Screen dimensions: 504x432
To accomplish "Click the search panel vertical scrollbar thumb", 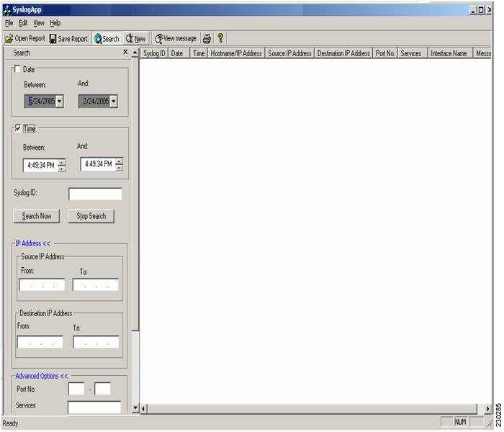I will 135,194.
